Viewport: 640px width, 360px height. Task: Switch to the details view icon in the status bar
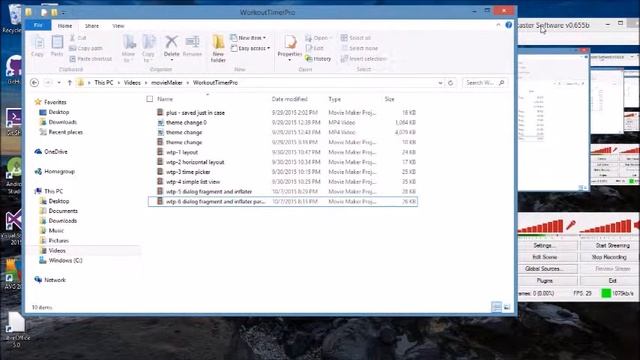tap(496, 307)
